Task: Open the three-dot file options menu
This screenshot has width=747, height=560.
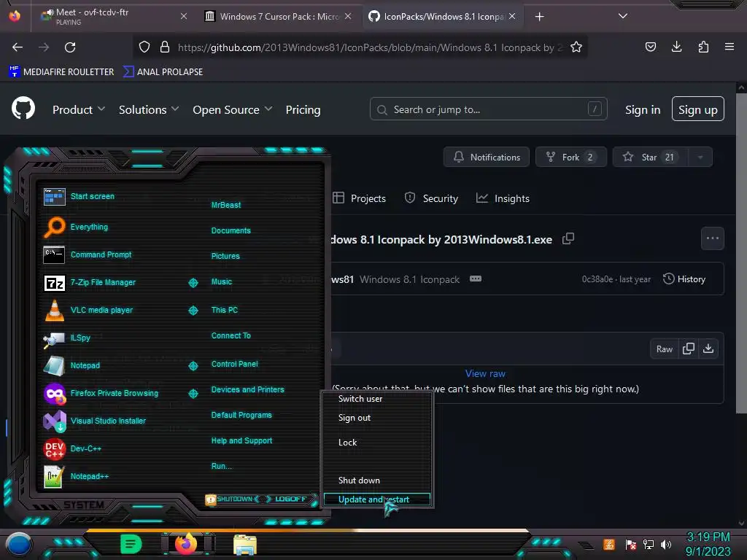Action: 713,238
